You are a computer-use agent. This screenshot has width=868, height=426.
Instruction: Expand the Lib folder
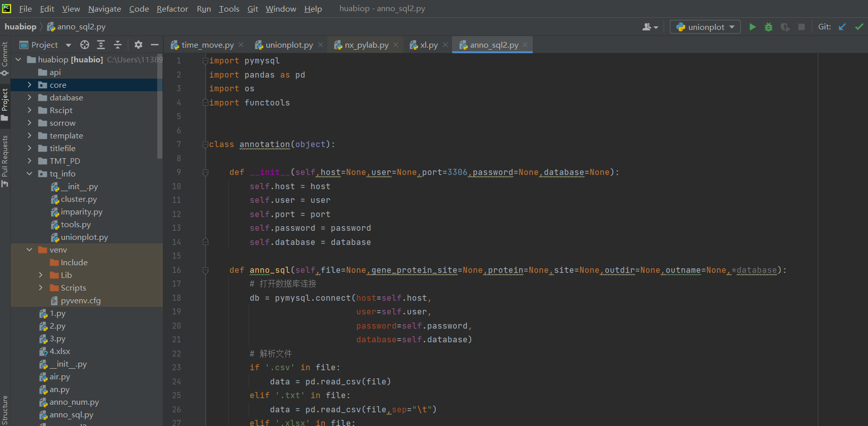41,275
